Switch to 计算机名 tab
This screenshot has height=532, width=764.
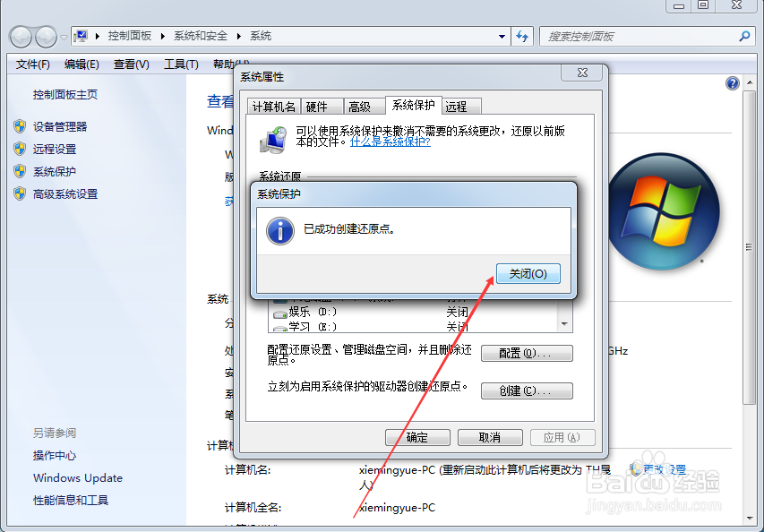click(274, 107)
